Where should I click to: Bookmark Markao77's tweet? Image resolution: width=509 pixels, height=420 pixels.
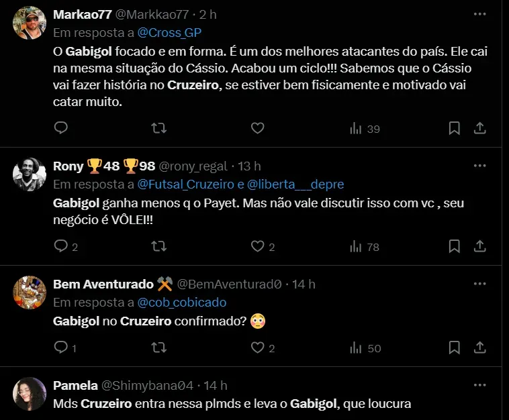(x=455, y=128)
